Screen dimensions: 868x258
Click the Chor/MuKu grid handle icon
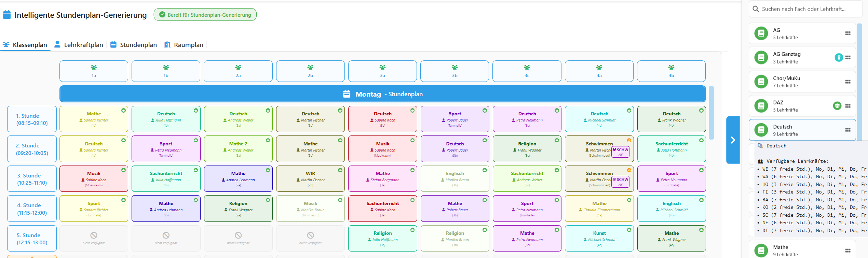[848, 82]
